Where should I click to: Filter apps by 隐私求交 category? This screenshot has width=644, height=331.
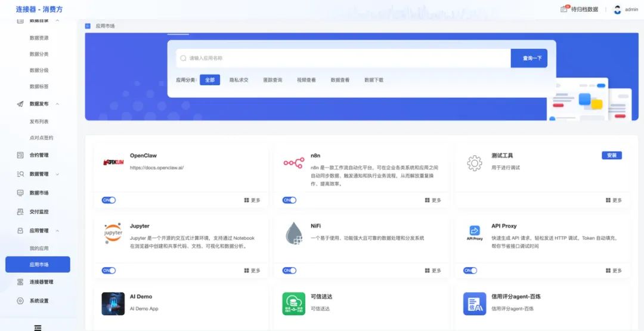click(239, 80)
